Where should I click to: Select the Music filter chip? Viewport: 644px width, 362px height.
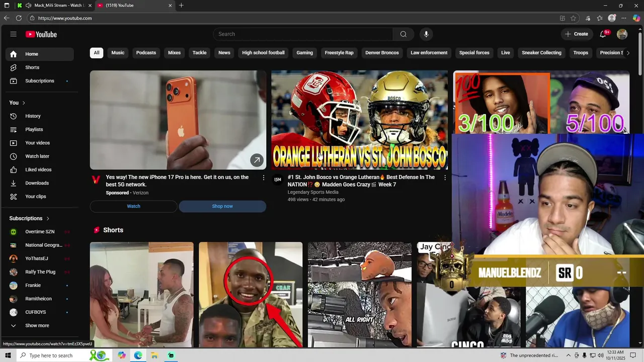(118, 53)
